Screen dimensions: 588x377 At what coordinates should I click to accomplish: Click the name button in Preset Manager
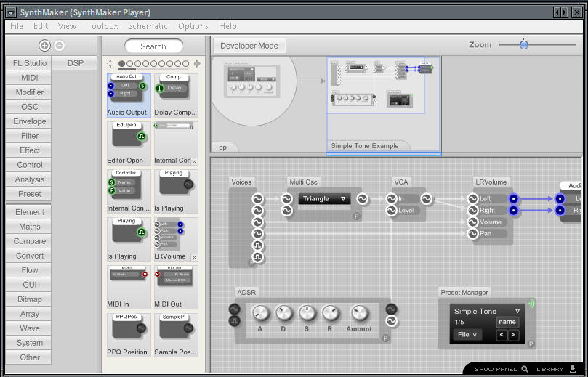coord(507,322)
